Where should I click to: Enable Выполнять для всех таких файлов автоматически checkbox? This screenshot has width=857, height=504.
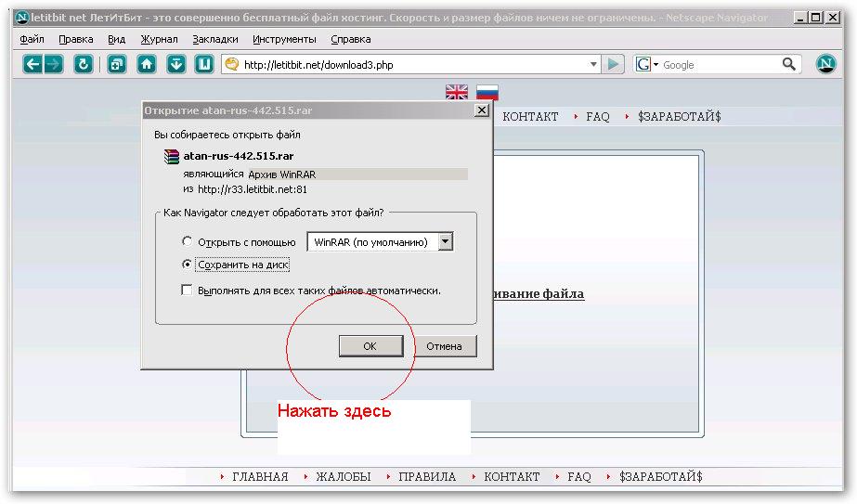187,290
